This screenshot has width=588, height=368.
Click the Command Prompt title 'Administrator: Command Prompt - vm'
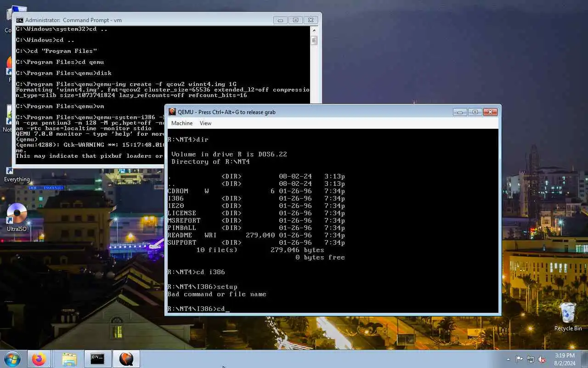(73, 20)
